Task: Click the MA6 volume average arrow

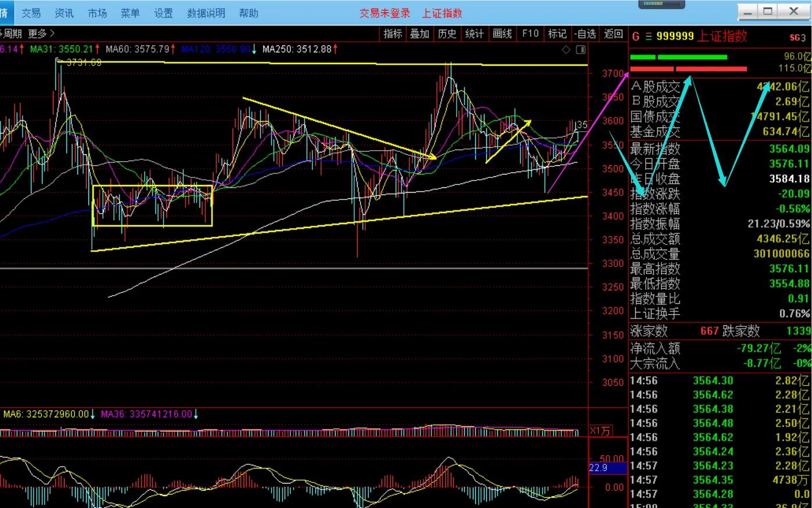Action: click(x=92, y=414)
